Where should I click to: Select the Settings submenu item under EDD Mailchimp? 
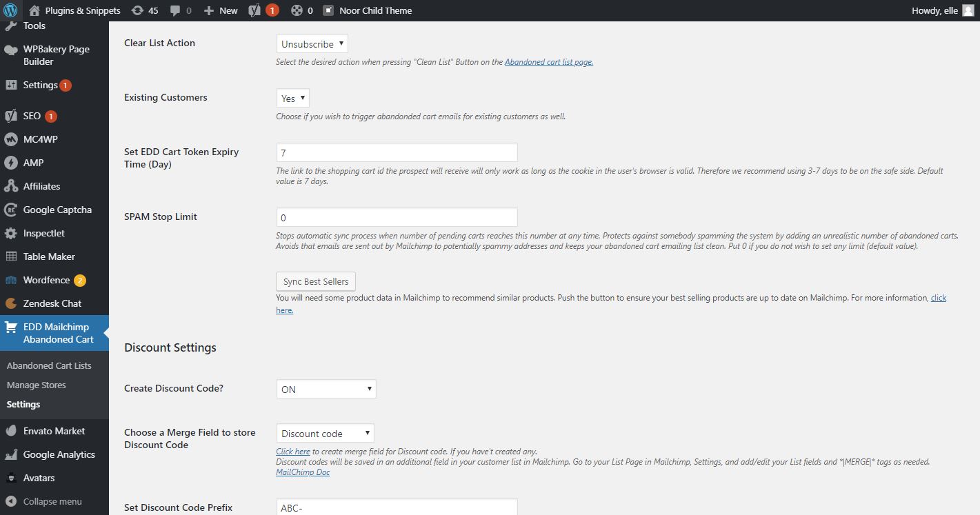pyautogui.click(x=23, y=404)
